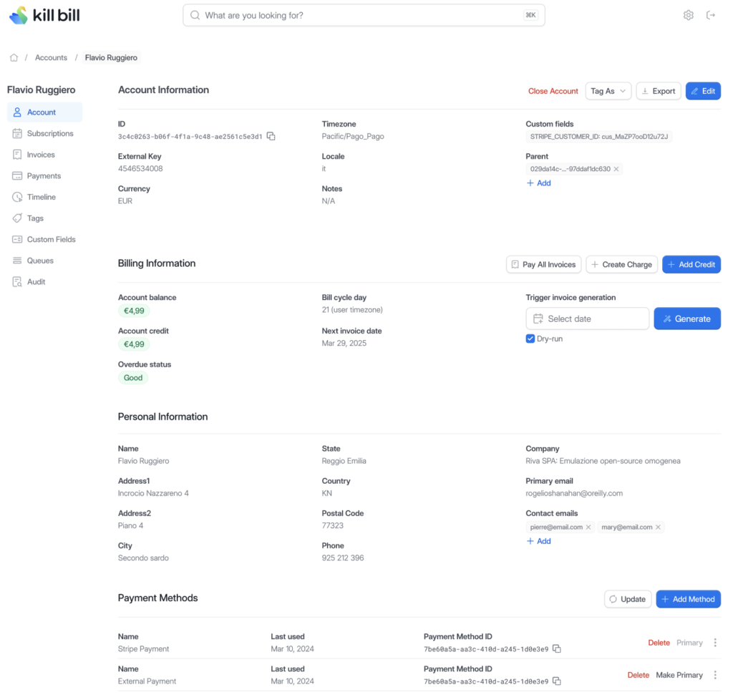Click the Pay All Invoices button
Viewport: 733px width, 700px height.
pos(543,264)
